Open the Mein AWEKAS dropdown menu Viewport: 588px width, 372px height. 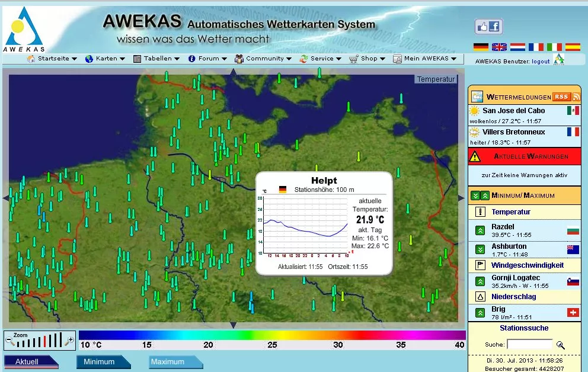[425, 59]
